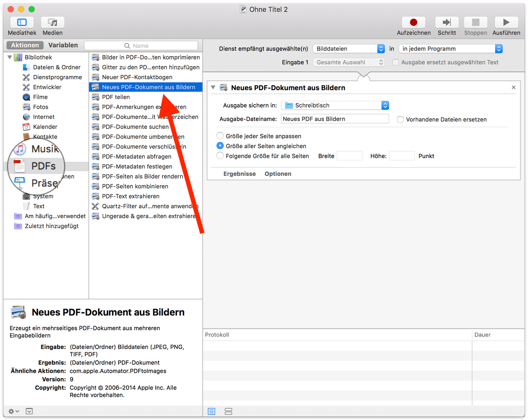Show the log list view
Screen dimensions: 528x420
click(x=212, y=411)
